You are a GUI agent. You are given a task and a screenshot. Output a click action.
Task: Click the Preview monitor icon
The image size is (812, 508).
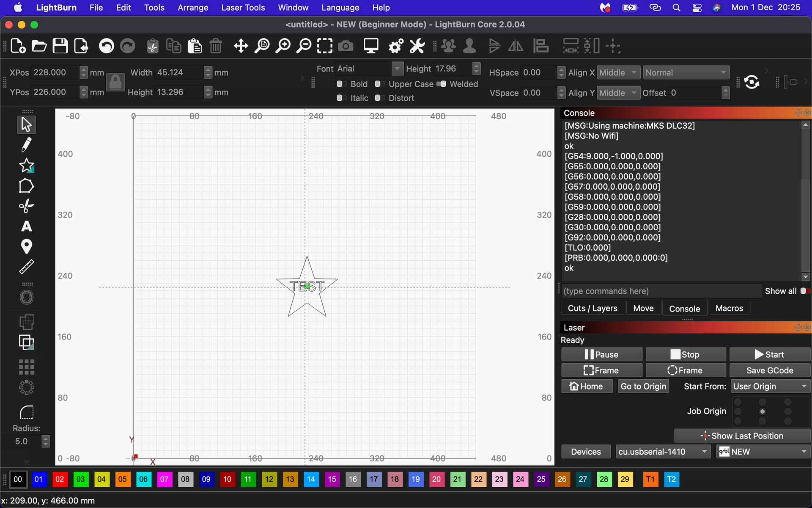[371, 46]
